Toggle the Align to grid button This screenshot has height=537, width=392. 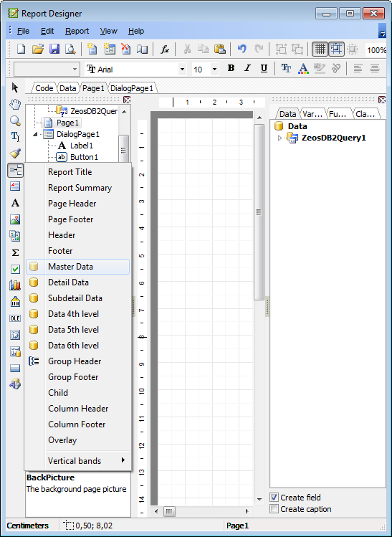336,49
